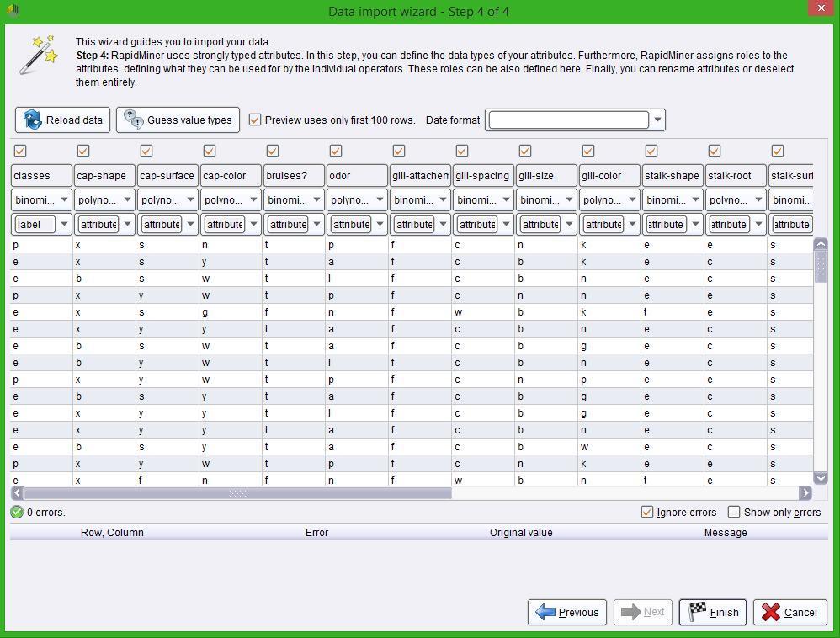Click Guess value types button
The width and height of the screenshot is (840, 638).
(x=178, y=120)
